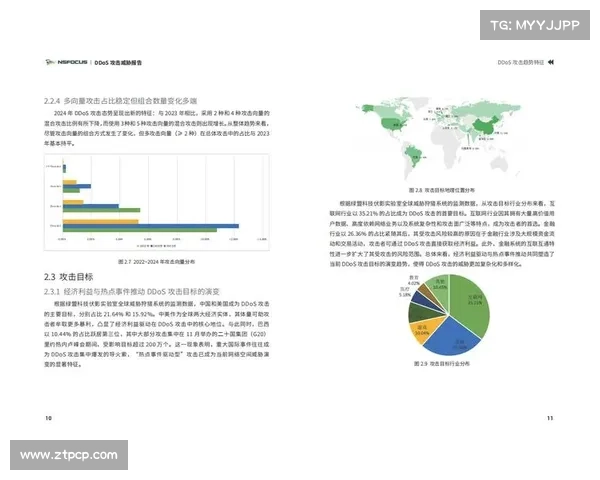Click the caption 图 2.8 攻击目标地理位置分布

(442, 190)
